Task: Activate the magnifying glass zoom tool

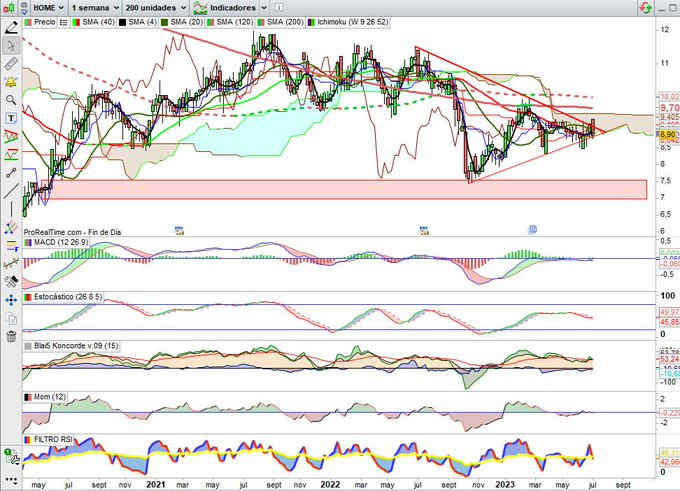Action: [x=11, y=100]
